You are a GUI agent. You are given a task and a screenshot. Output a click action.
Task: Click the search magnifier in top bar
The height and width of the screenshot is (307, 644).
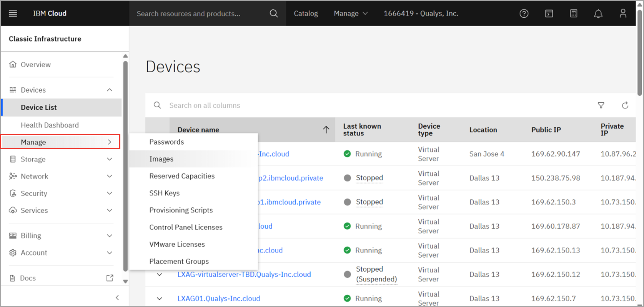[273, 13]
